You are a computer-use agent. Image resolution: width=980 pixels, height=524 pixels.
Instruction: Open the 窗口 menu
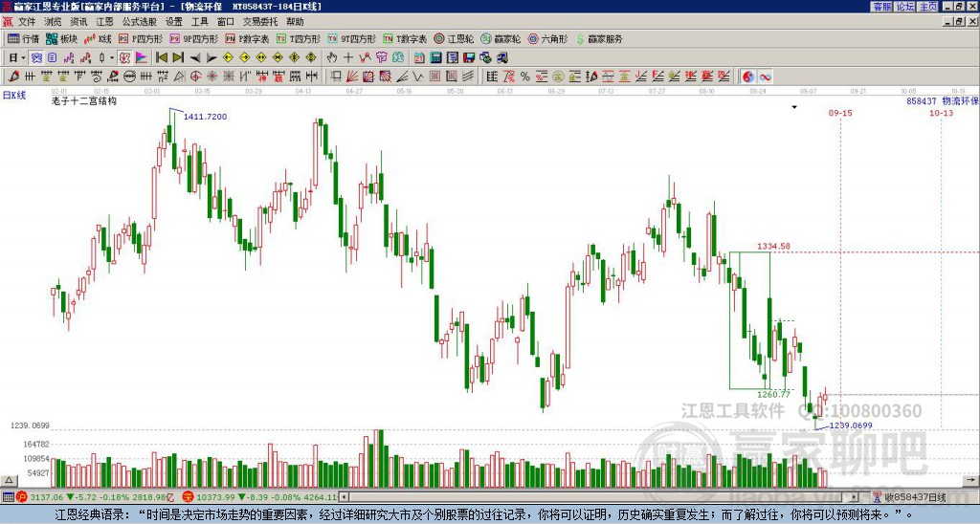226,22
